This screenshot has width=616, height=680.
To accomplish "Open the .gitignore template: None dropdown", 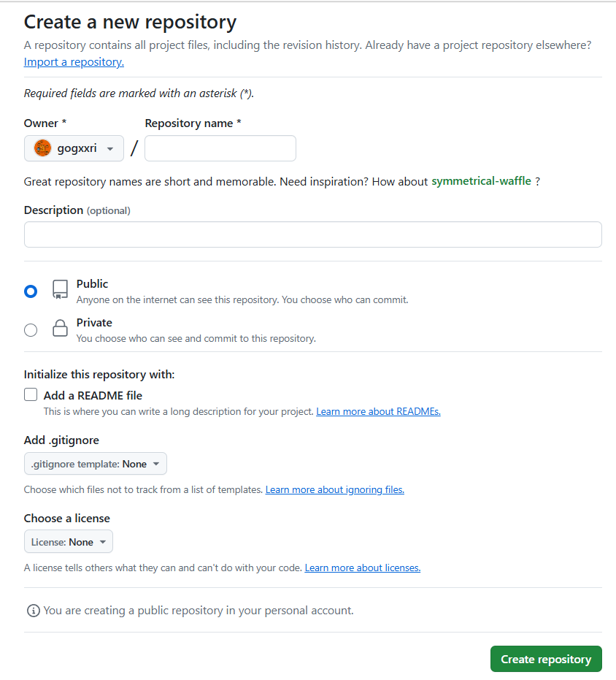I will [96, 464].
